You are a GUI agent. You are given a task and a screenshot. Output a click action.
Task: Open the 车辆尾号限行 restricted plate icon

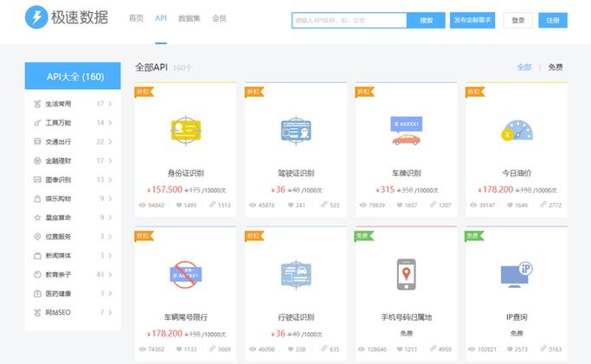(186, 274)
